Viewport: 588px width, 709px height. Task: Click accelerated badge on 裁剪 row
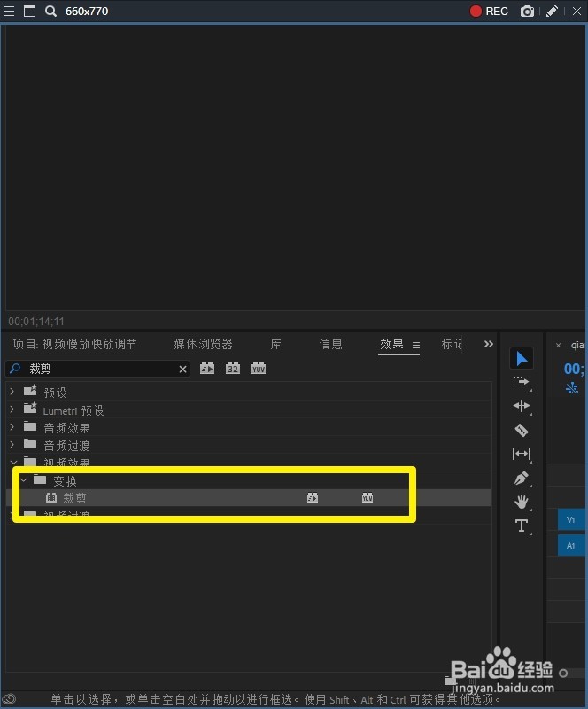pyautogui.click(x=313, y=498)
